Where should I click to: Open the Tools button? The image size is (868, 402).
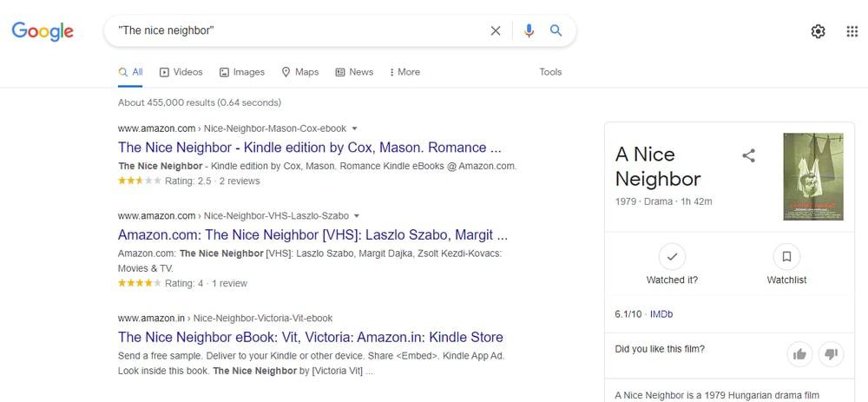coord(550,72)
